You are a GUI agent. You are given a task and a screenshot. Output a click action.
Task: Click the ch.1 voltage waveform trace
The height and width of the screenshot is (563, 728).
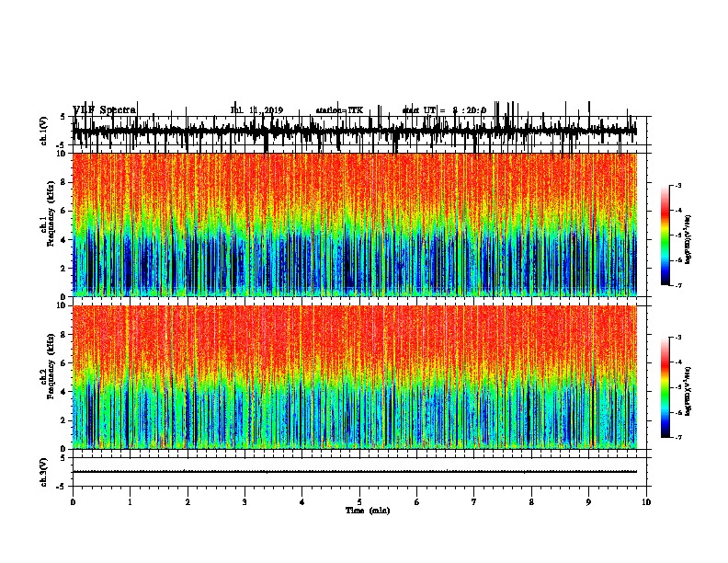(x=355, y=131)
